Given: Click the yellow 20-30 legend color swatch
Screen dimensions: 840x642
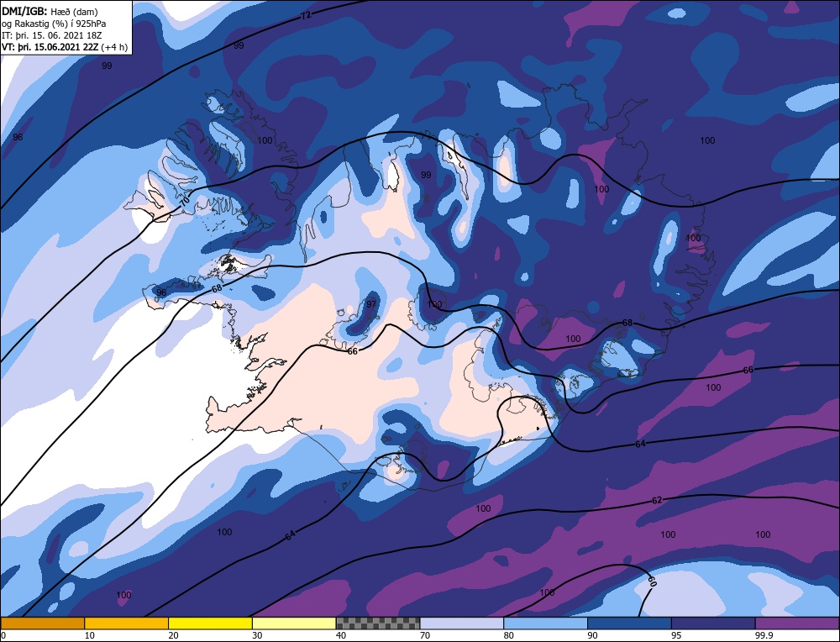Looking at the screenshot, I should (x=210, y=623).
